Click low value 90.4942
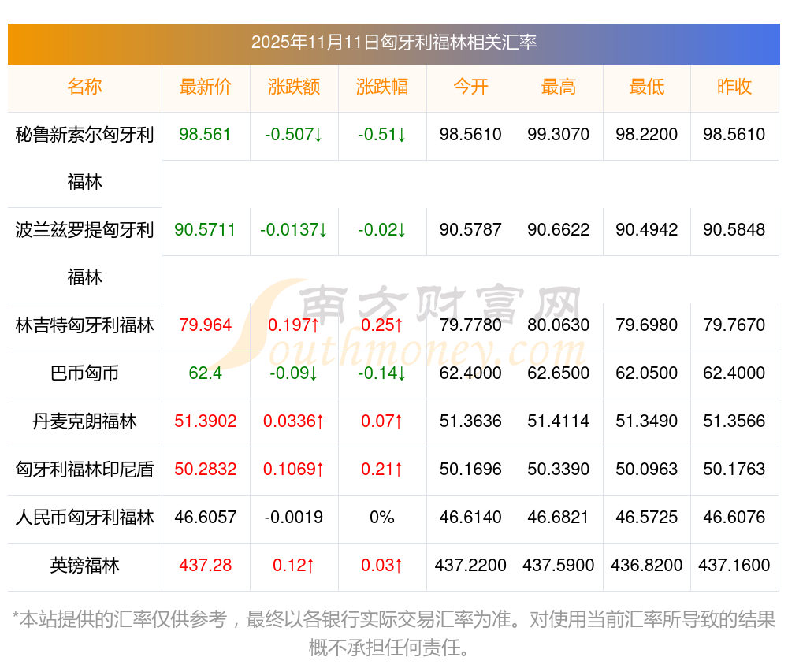This screenshot has width=788, height=672. click(x=647, y=230)
